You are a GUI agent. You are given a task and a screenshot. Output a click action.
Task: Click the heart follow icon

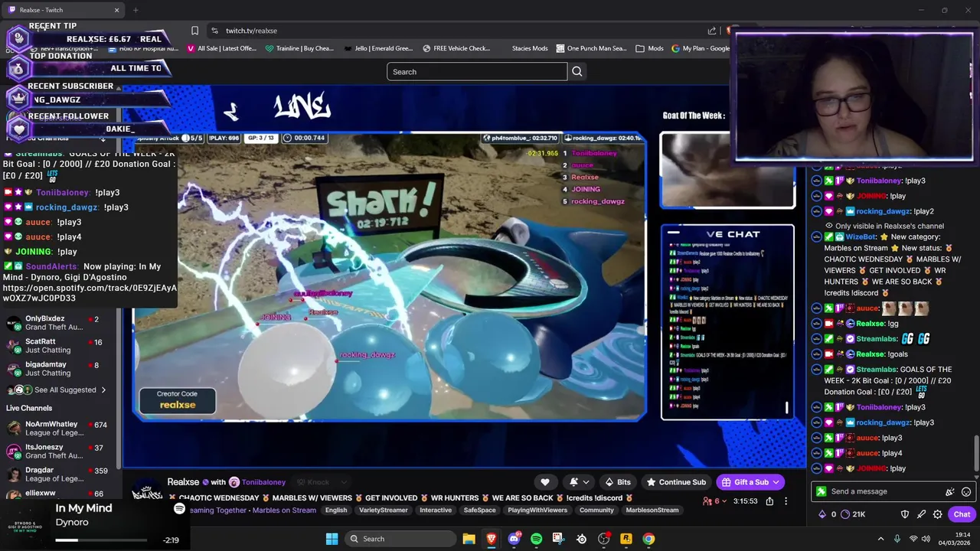tap(545, 482)
